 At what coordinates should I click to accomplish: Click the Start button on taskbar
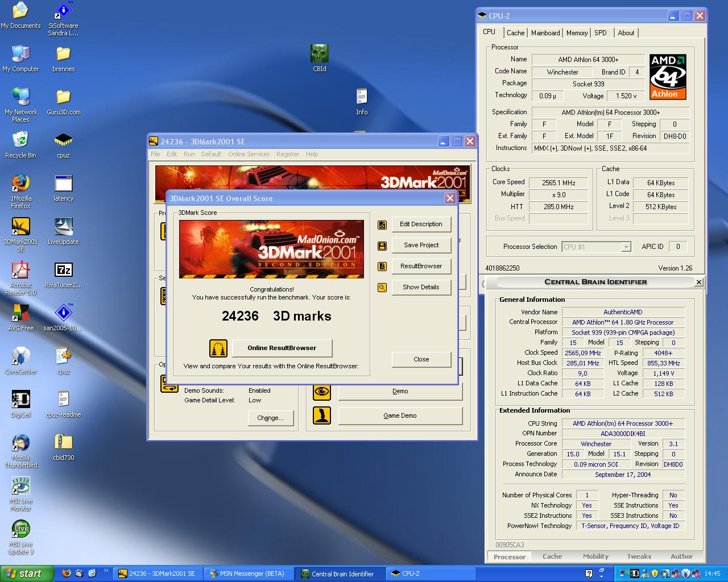(27, 573)
